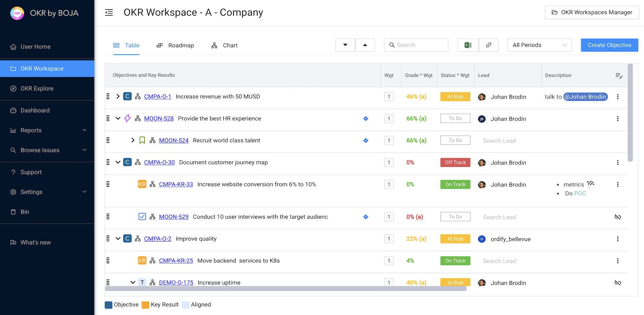Open hierarchy icon for CMPA-O-1 row
Viewport: 644px width, 315px height.
click(x=138, y=97)
